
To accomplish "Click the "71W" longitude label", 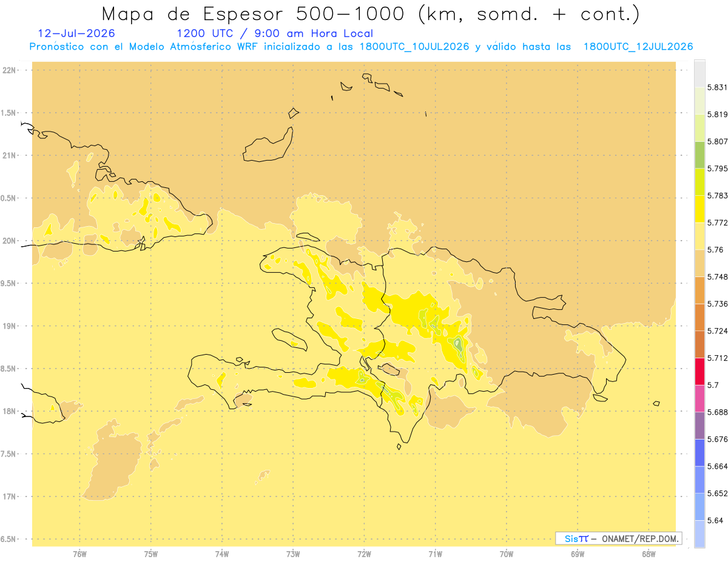I will point(436,554).
